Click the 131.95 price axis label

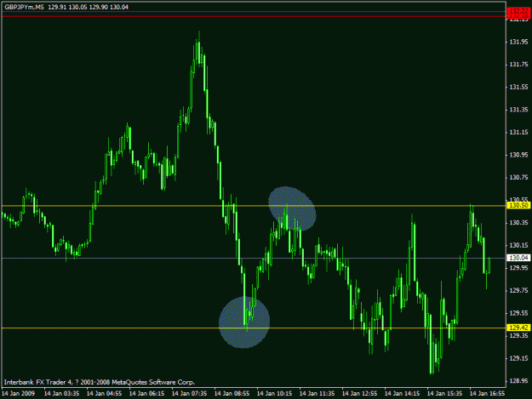click(x=518, y=42)
